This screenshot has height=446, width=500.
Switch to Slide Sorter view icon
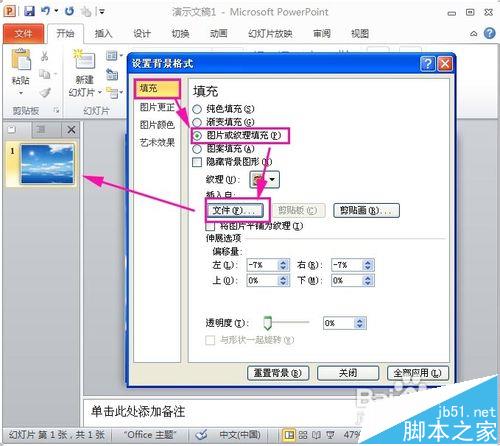tap(303, 435)
